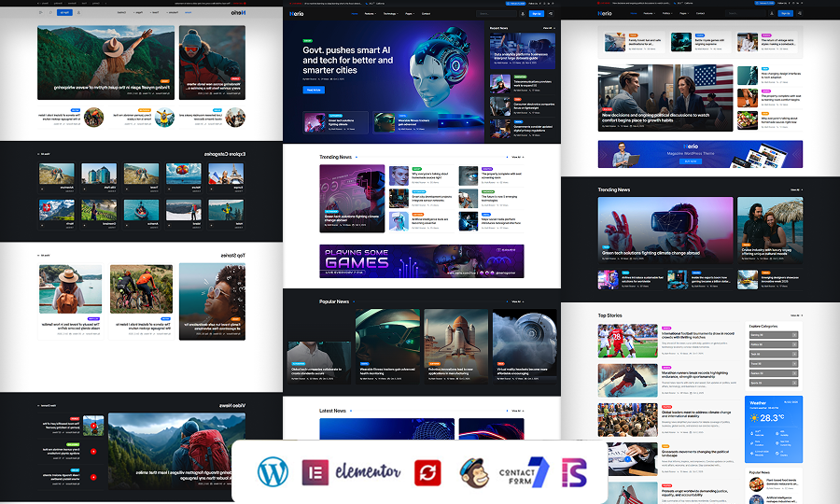Click headline 'New decisions and ongoing political discussions'
This screenshot has height=504, width=840.
tap(656, 118)
